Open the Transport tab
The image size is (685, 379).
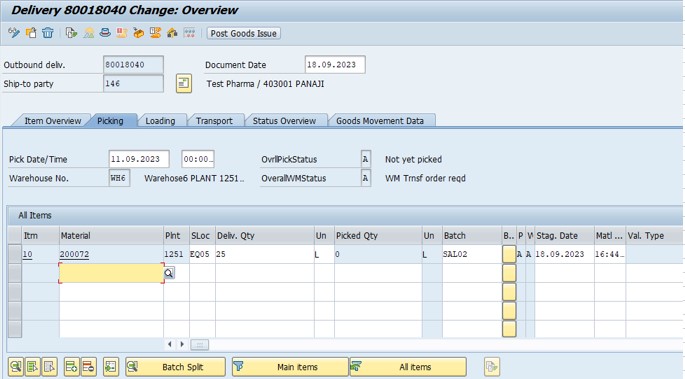[214, 121]
